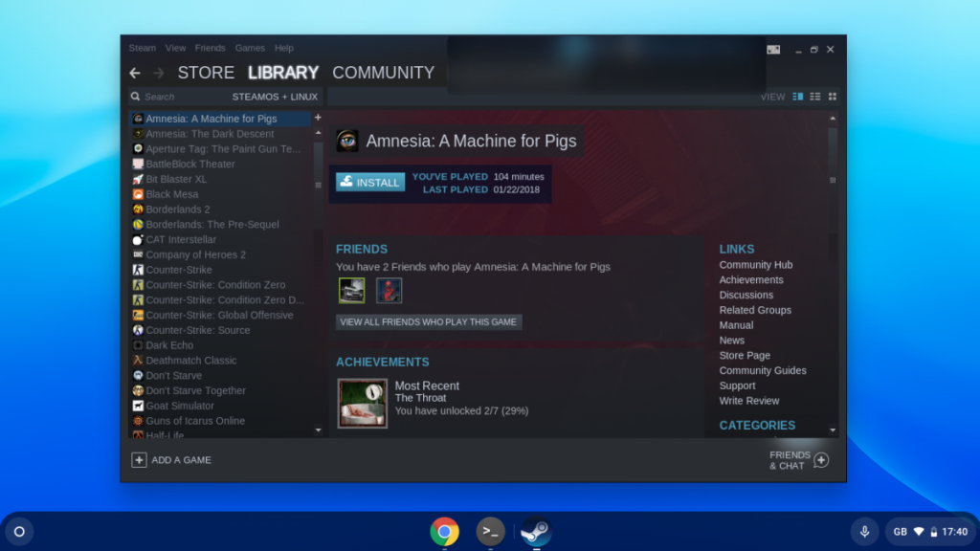Click the down arrow under the game list

tap(317, 431)
